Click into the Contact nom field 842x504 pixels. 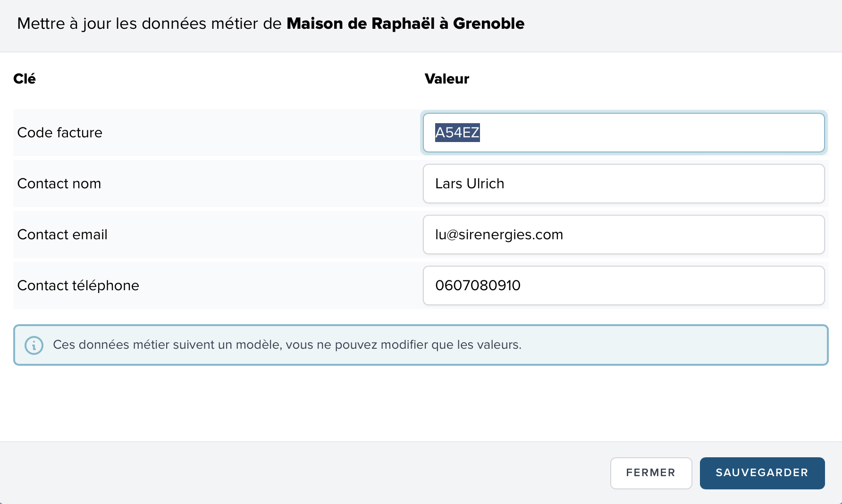point(623,184)
